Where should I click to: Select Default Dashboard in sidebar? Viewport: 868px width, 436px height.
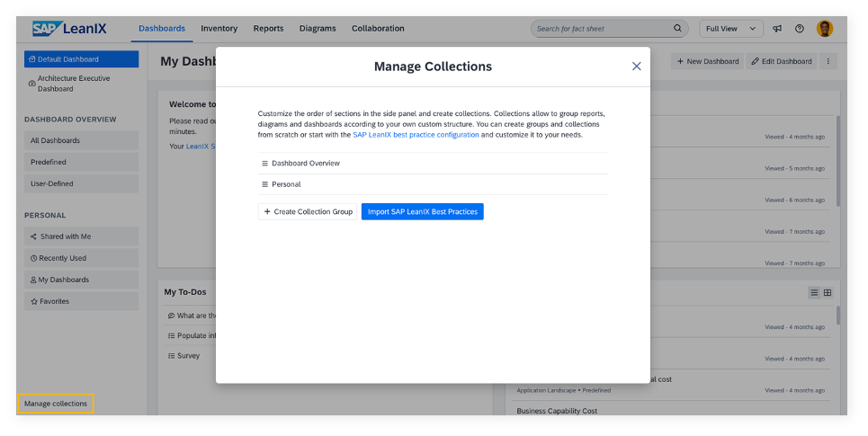click(x=81, y=59)
